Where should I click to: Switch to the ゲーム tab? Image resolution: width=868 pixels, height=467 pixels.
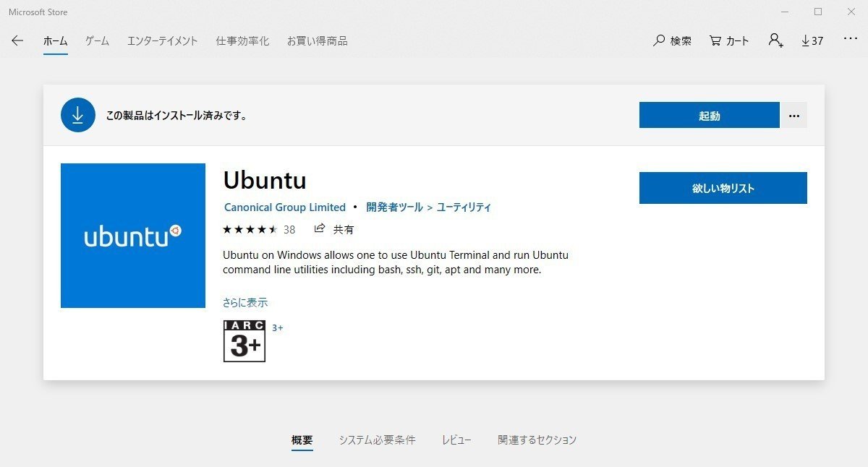[x=96, y=41]
